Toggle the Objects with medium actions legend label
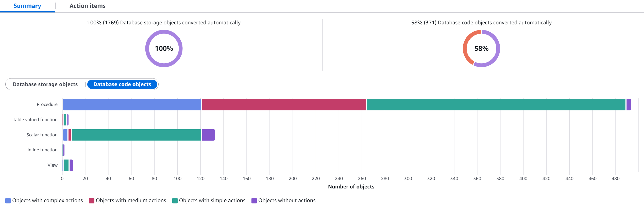 [131, 200]
